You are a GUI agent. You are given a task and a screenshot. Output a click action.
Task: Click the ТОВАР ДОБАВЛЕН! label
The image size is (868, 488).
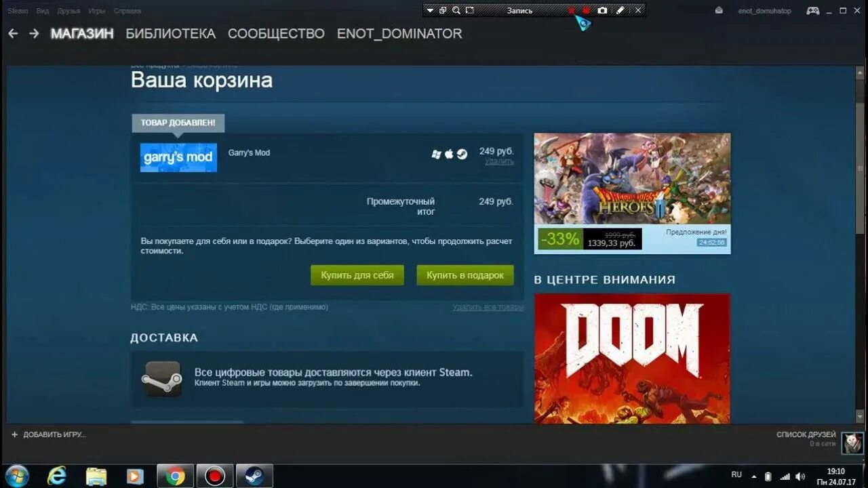pyautogui.click(x=178, y=123)
